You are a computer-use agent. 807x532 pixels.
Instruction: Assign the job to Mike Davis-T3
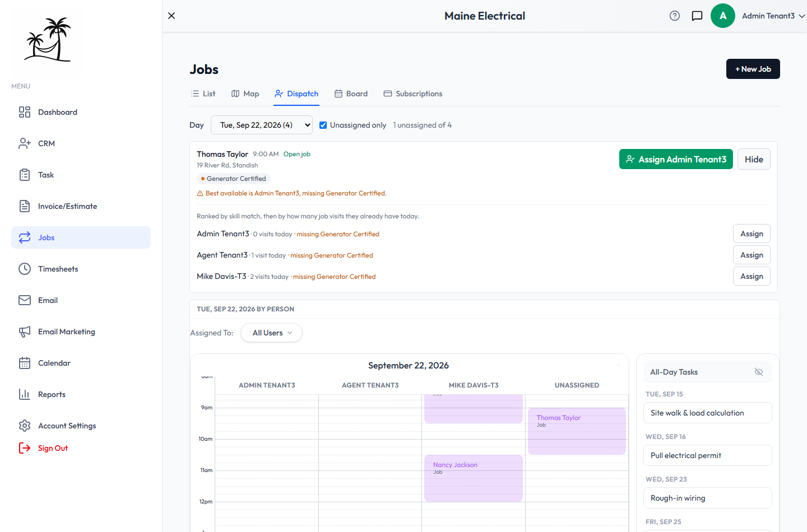click(752, 276)
